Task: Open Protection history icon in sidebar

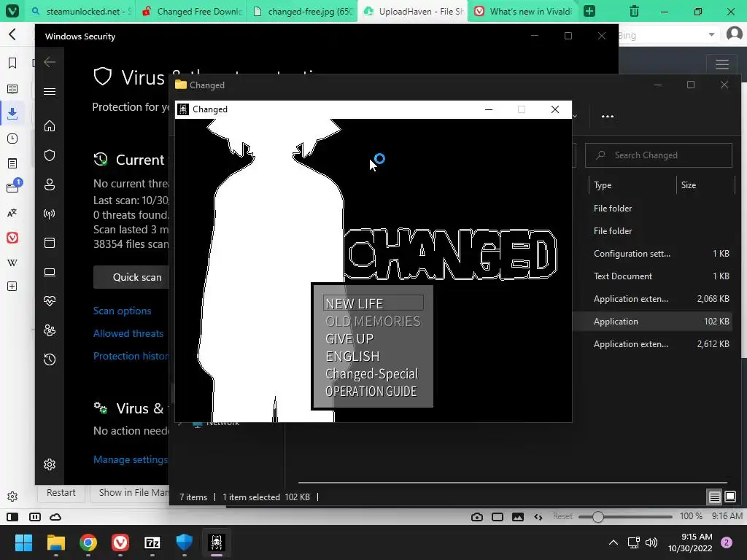Action: pos(50,359)
